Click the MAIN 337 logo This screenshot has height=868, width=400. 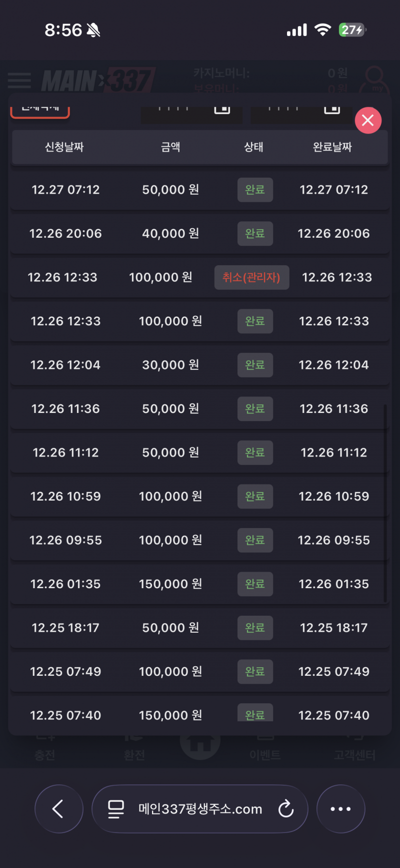point(98,80)
